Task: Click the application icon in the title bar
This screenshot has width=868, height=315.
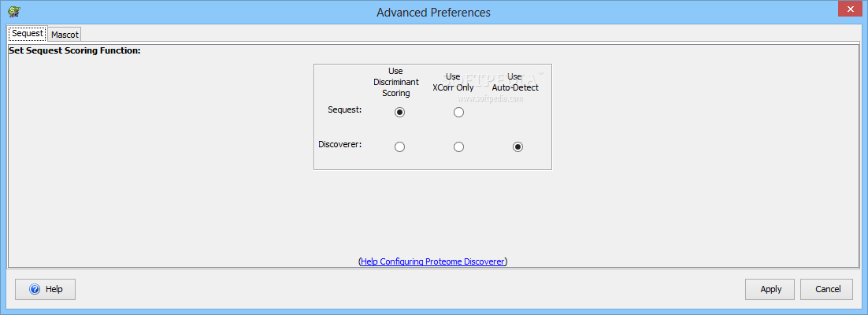Action: pyautogui.click(x=13, y=12)
